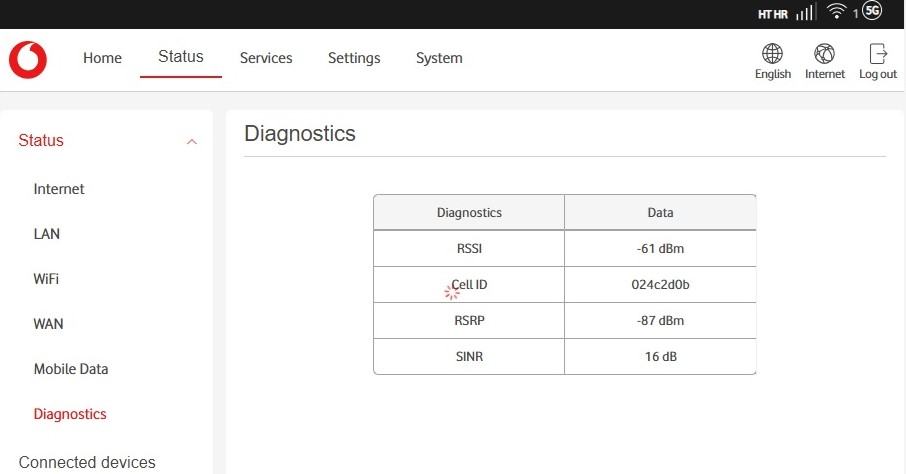906x474 pixels.
Task: Click the Log out door icon
Action: coord(878,54)
